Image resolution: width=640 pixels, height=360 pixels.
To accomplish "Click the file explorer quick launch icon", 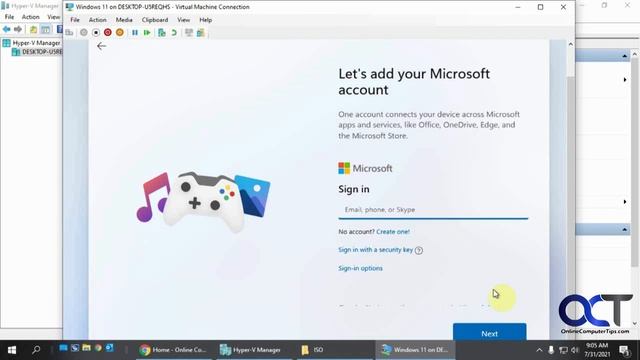I will point(86,348).
